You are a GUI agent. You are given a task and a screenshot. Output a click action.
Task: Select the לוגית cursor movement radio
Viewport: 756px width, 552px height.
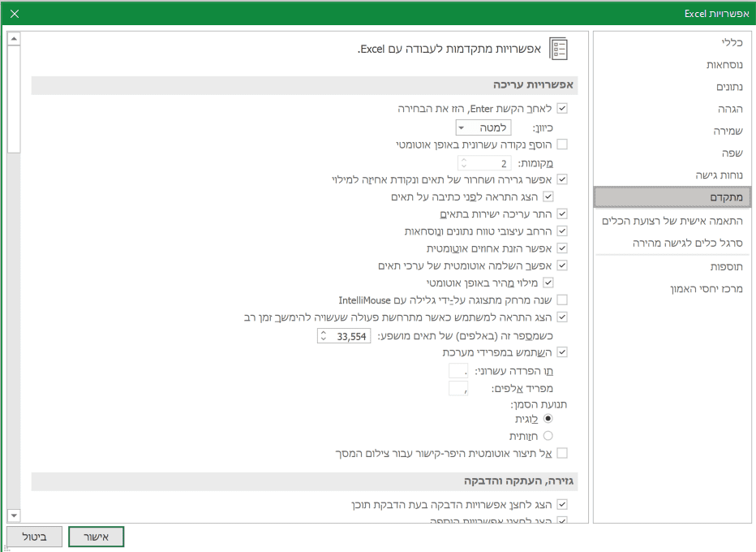548,418
